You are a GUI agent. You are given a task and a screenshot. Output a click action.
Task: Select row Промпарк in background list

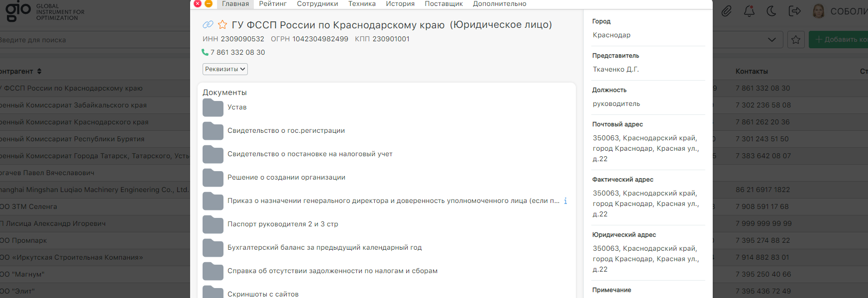[95, 240]
